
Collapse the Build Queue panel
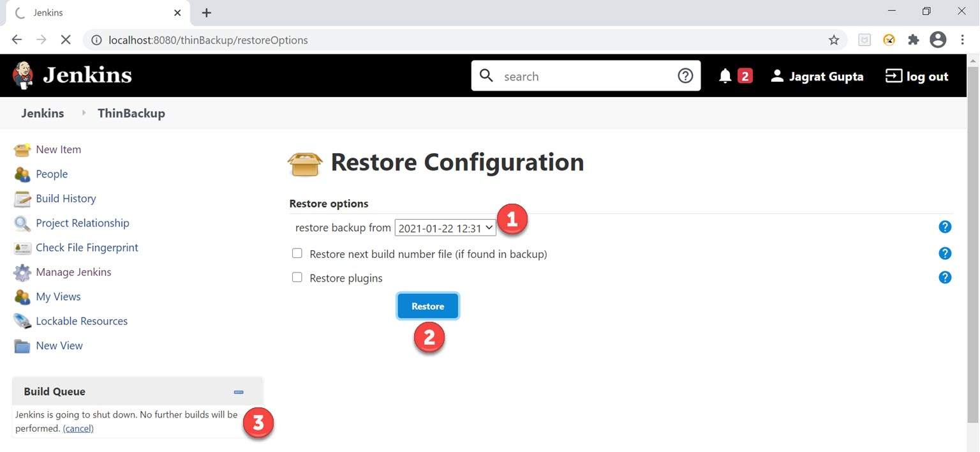tap(239, 391)
